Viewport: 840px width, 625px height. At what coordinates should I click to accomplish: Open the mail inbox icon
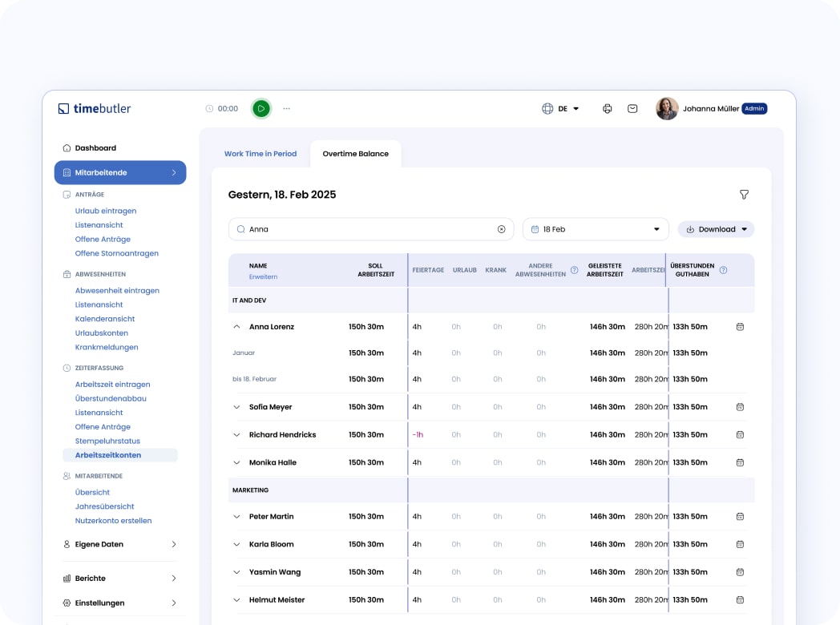click(x=632, y=109)
